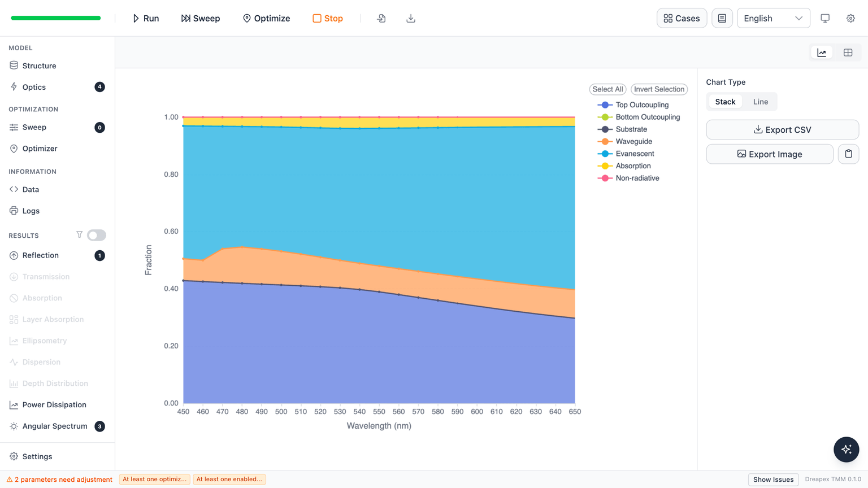This screenshot has width=868, height=488.
Task: Select the chart view icon
Action: coord(822,53)
